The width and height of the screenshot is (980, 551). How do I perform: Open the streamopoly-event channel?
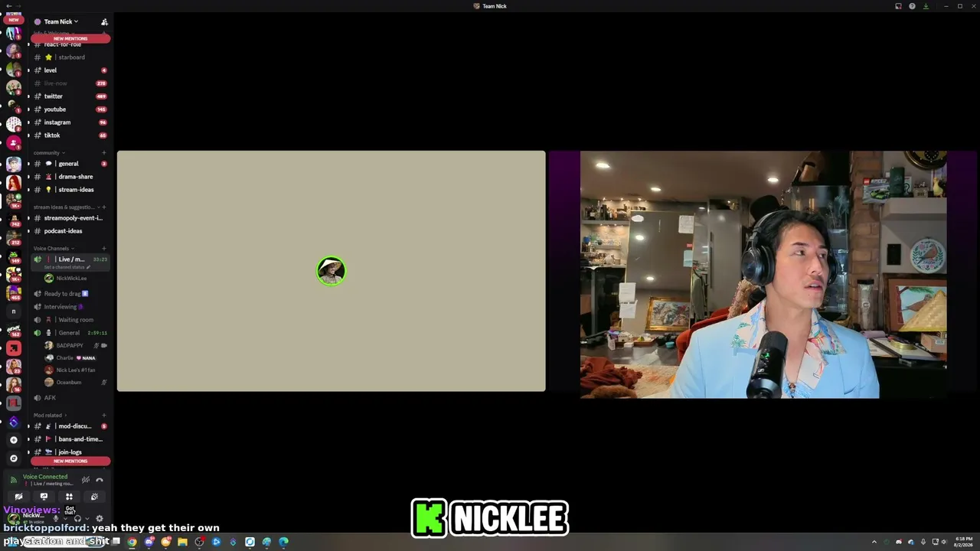click(70, 218)
